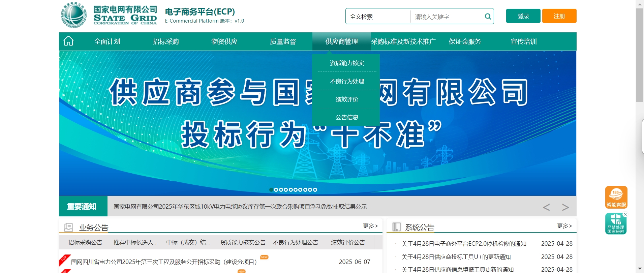Click the orange 注册 button
The image size is (644, 273).
click(x=559, y=16)
